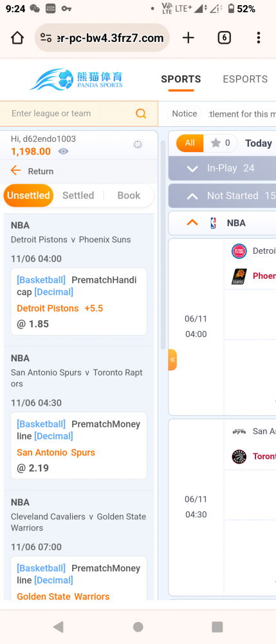
Task: Click the Notice button
Action: [x=185, y=114]
